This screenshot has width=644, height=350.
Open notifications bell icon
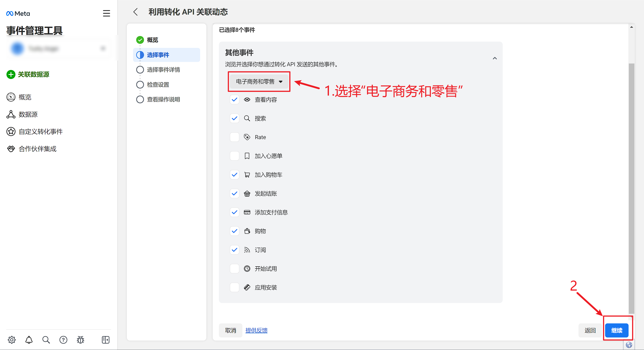point(29,339)
